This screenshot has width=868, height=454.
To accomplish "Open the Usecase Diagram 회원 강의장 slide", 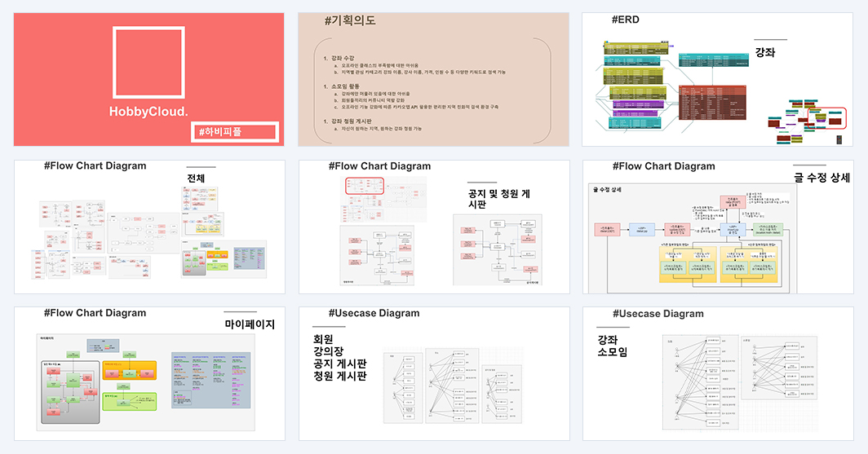I will point(434,374).
